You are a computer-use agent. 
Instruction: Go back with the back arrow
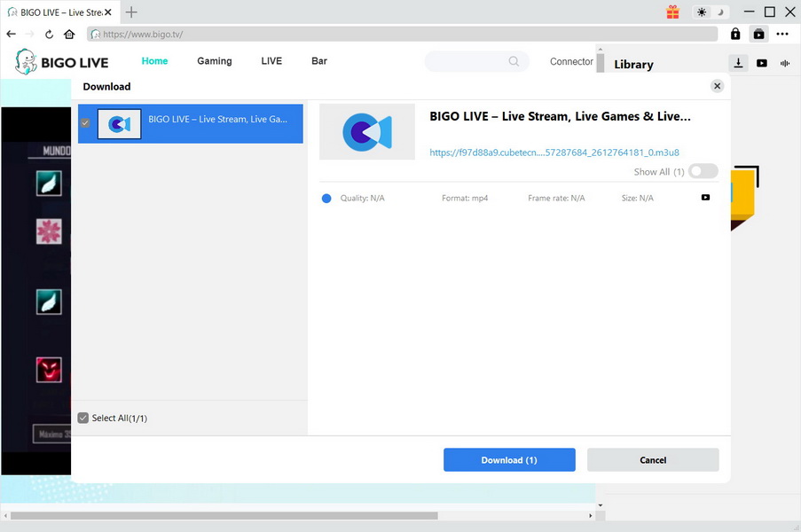(x=12, y=35)
